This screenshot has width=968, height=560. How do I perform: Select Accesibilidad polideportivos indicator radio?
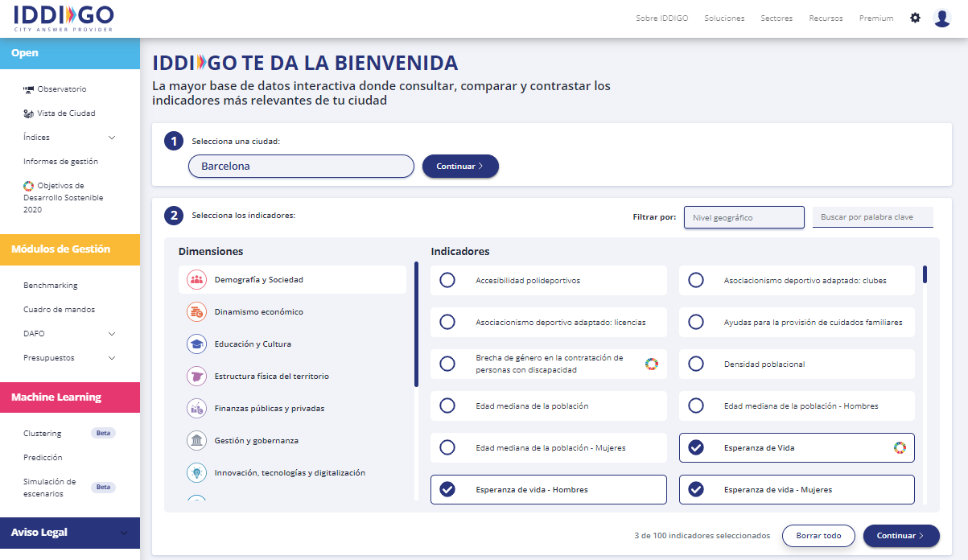click(x=447, y=280)
